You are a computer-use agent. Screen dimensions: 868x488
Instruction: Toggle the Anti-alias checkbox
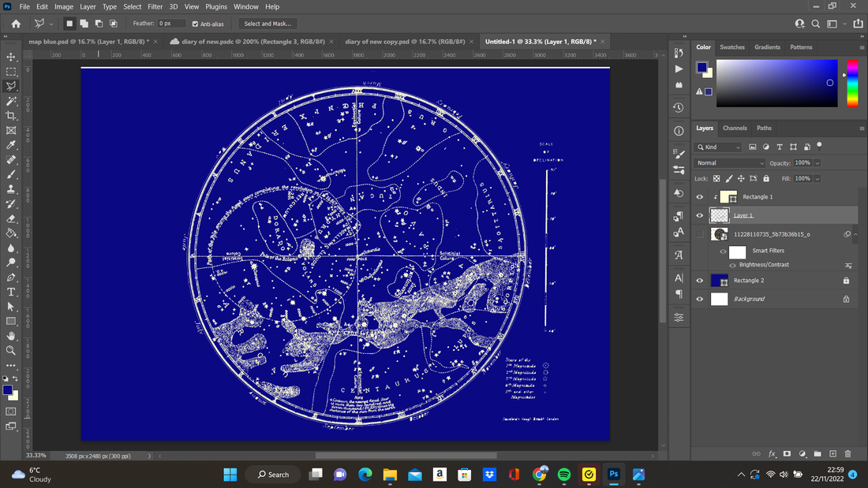click(195, 24)
